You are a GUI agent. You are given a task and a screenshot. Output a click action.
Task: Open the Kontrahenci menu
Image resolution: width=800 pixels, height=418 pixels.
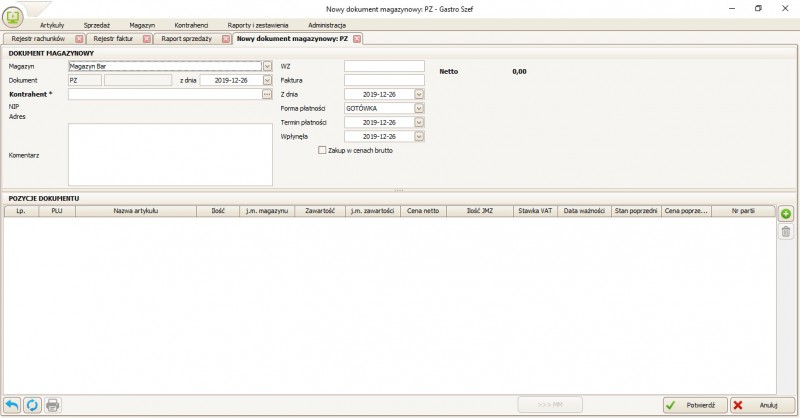[191, 23]
